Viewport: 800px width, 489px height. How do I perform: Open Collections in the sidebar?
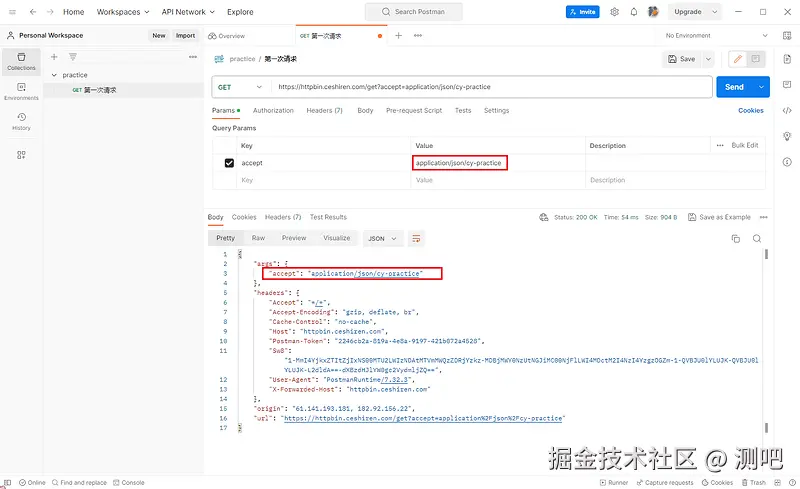click(21, 61)
